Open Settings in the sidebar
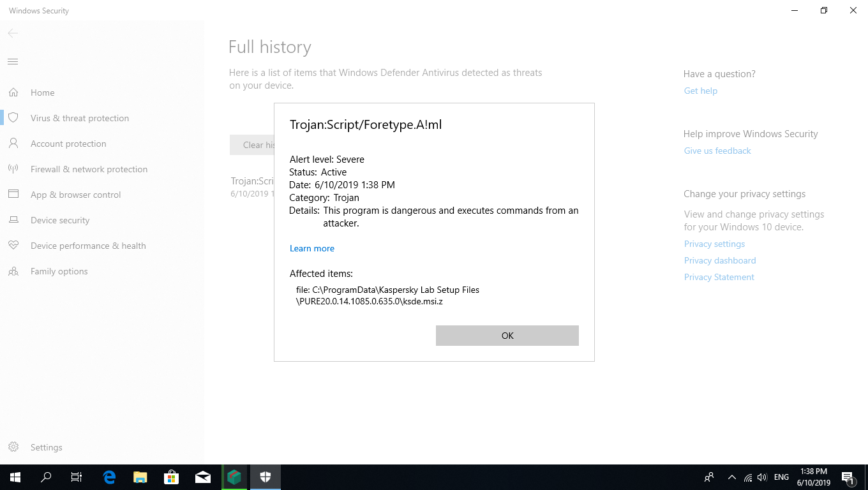The image size is (868, 490). pos(47,447)
